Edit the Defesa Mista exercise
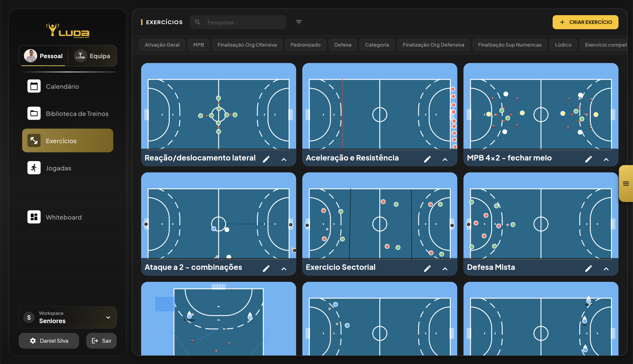This screenshot has width=633, height=364. [589, 268]
